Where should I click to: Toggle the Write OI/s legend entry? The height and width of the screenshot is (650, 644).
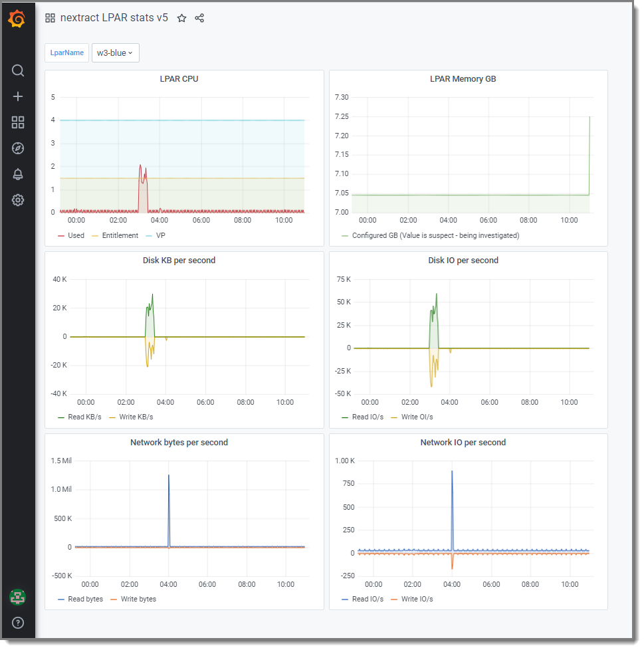[417, 417]
